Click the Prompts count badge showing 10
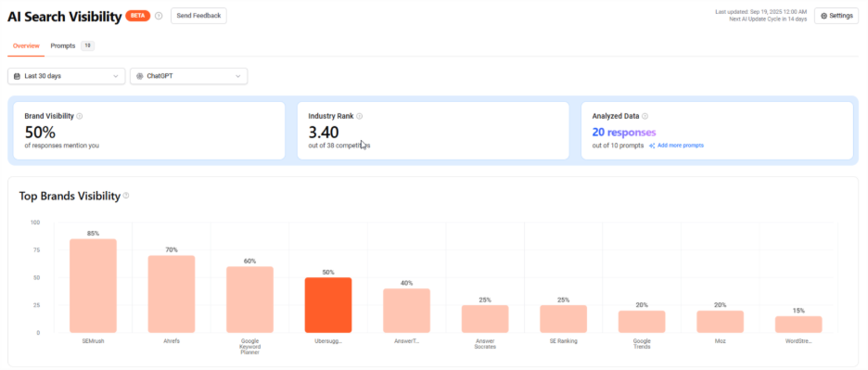Viewport: 868px width, 370px height. [87, 46]
